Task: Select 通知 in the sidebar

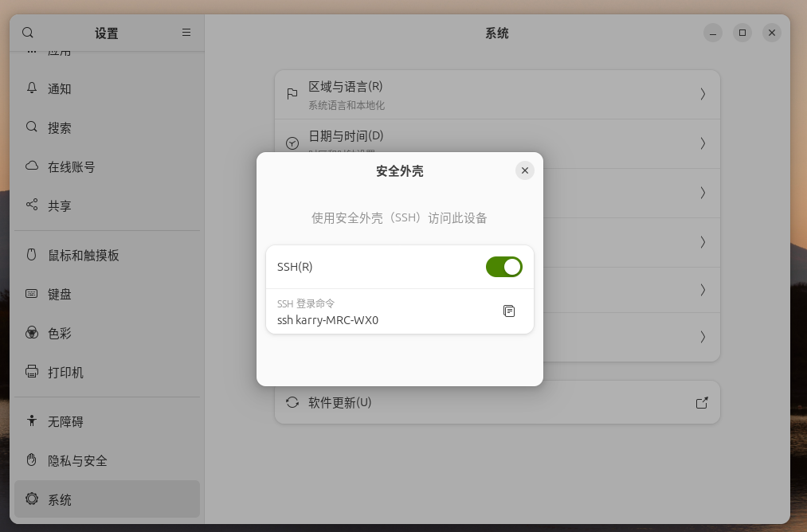Action: pos(107,88)
